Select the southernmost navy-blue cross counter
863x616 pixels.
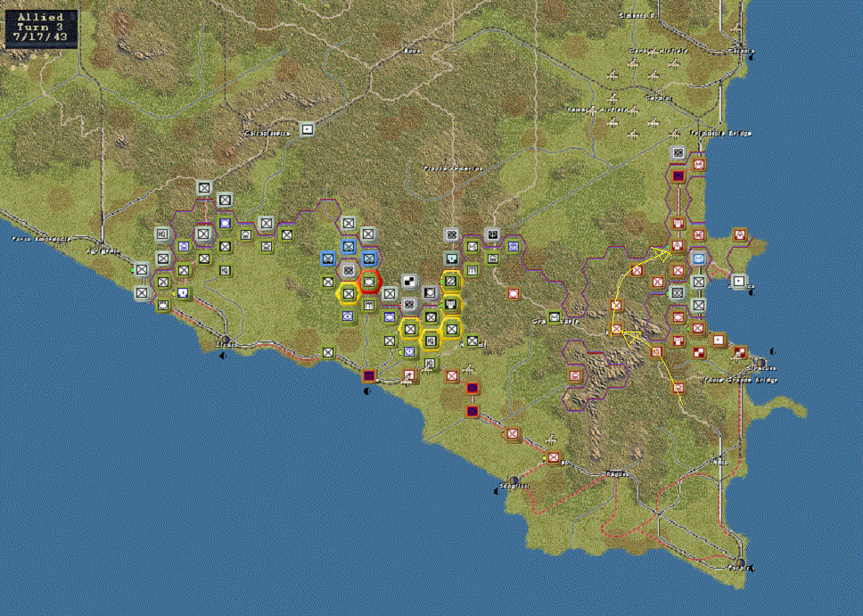[472, 411]
